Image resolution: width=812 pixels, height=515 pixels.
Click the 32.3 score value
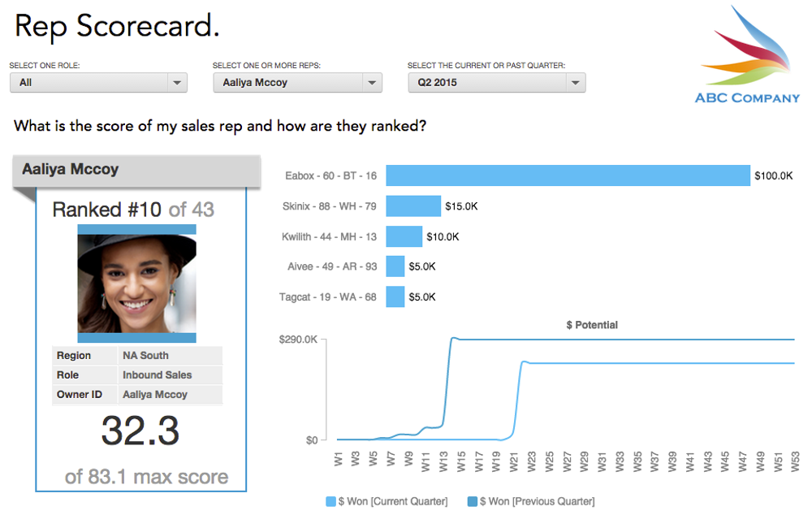click(140, 431)
